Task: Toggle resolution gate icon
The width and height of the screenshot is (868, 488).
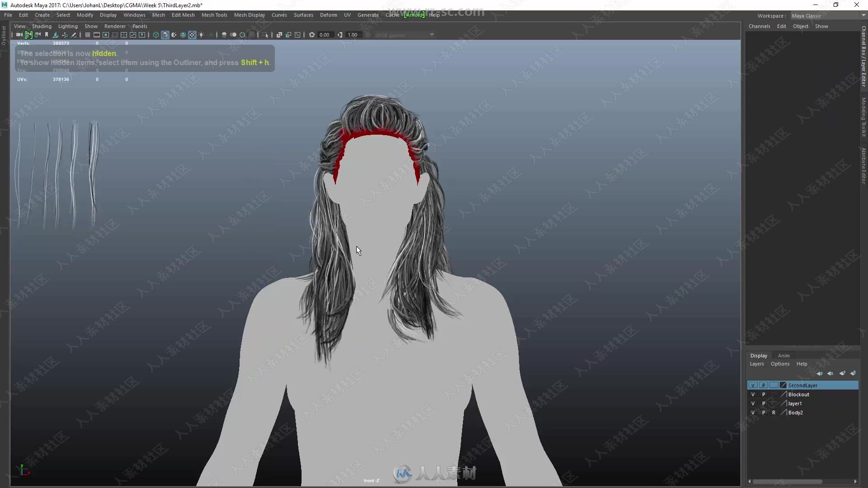Action: 106,35
